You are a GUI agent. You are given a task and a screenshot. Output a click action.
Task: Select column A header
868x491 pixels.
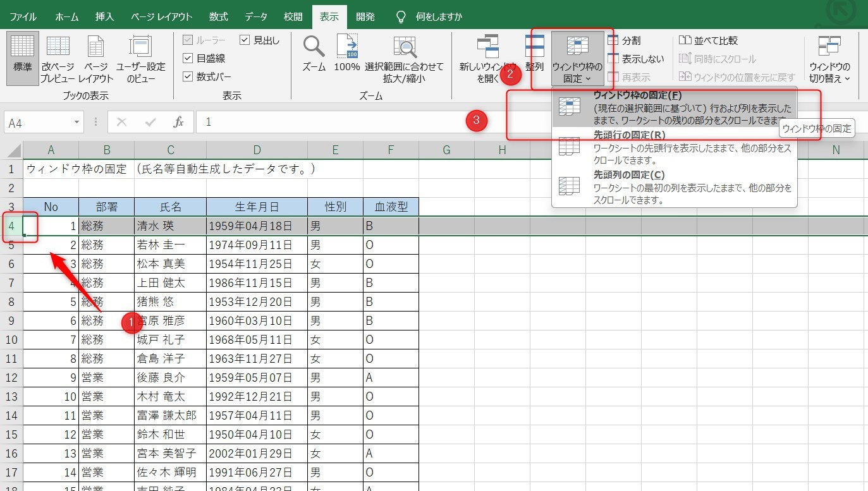coord(51,150)
